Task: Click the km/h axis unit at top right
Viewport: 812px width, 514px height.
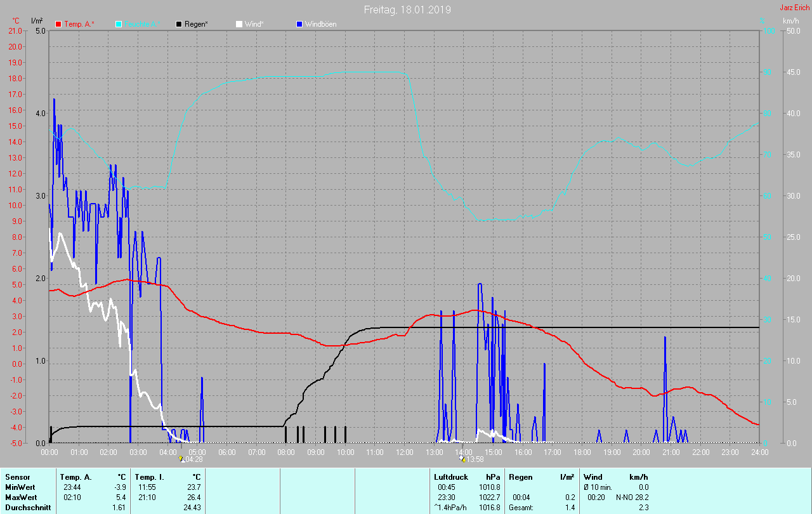Action: (x=791, y=21)
